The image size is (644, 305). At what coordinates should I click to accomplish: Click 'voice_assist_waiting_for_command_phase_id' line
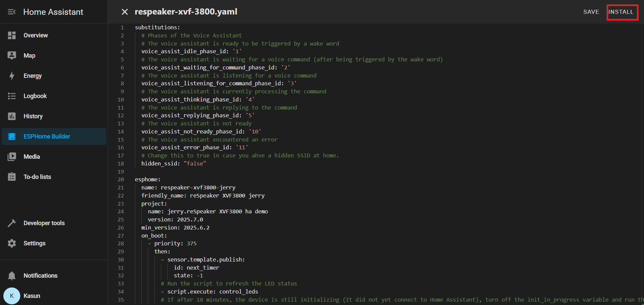coord(216,67)
